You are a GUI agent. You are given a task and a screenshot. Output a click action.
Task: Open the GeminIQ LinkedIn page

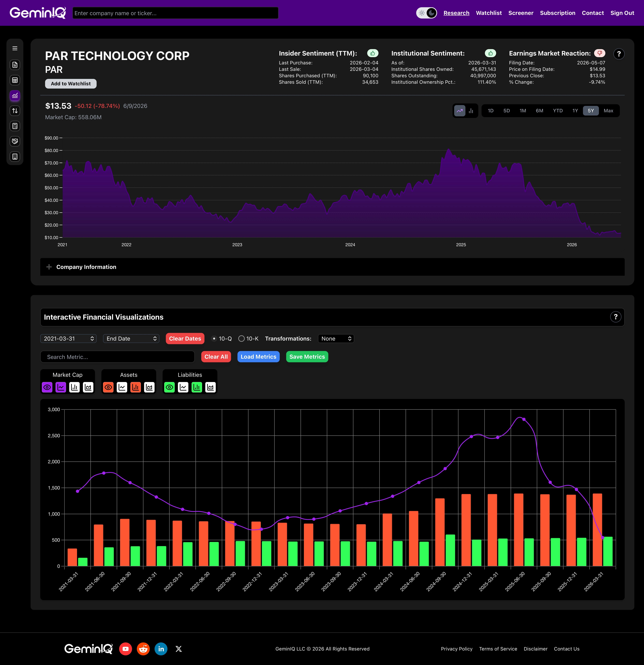pyautogui.click(x=161, y=649)
